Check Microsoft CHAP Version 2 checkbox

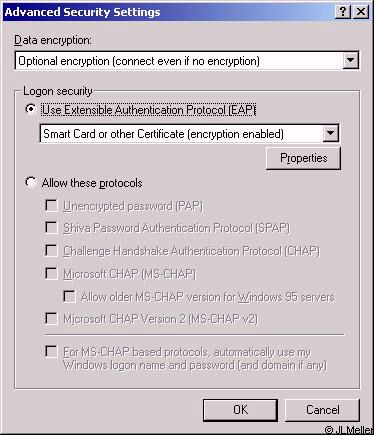click(x=51, y=318)
